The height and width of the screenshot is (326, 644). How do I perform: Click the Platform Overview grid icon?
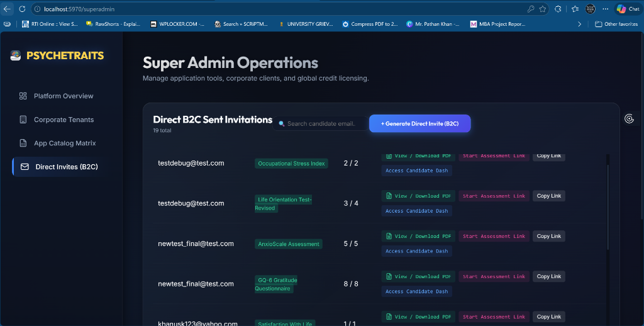[x=23, y=96]
